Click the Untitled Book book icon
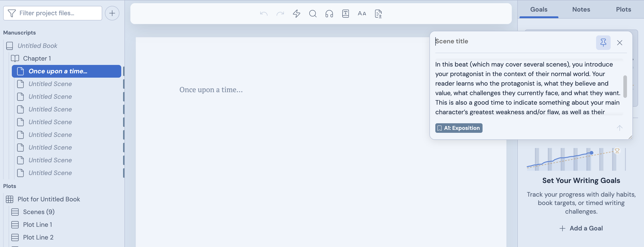This screenshot has width=644, height=247. 10,46
